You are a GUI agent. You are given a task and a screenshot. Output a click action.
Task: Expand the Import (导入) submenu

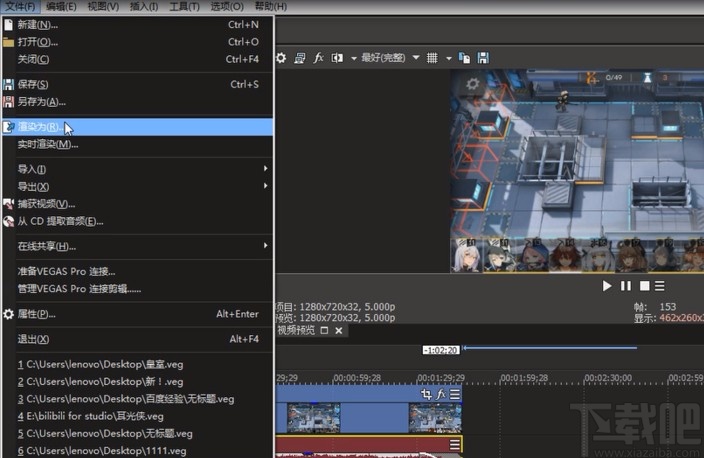pyautogui.click(x=32, y=169)
